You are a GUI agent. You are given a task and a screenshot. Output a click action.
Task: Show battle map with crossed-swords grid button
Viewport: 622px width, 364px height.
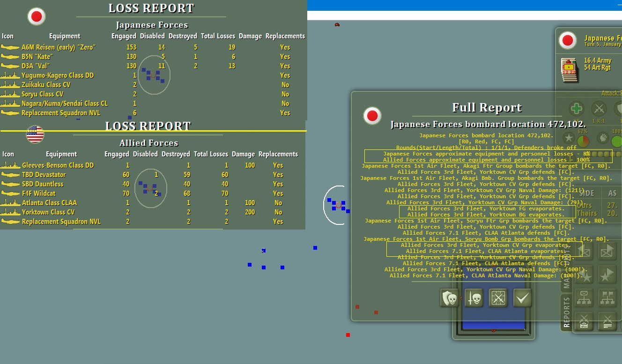(x=498, y=298)
